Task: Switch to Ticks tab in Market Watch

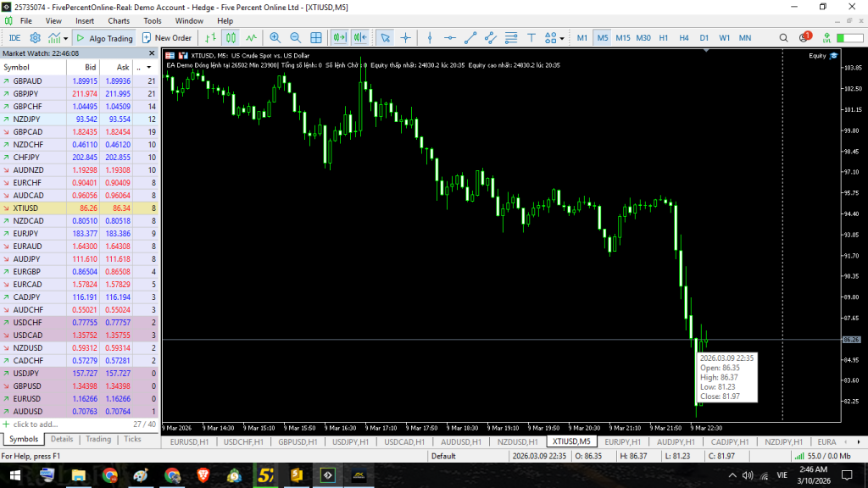Action: tap(132, 439)
